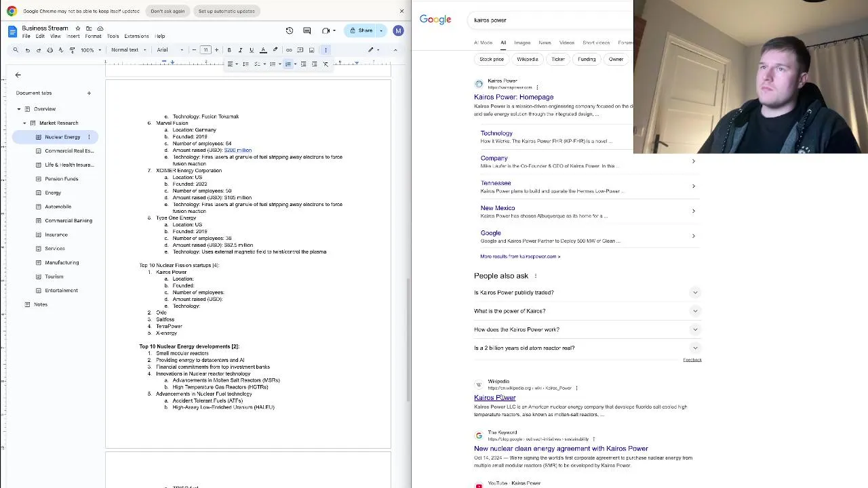Click the decrease indent icon
Screen dimensions: 868x488
[303, 64]
